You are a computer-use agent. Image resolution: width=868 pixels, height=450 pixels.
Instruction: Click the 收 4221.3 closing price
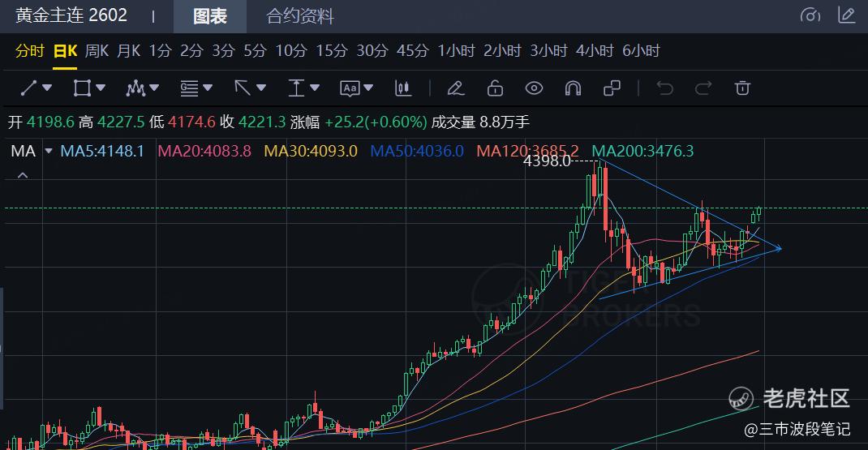click(253, 122)
